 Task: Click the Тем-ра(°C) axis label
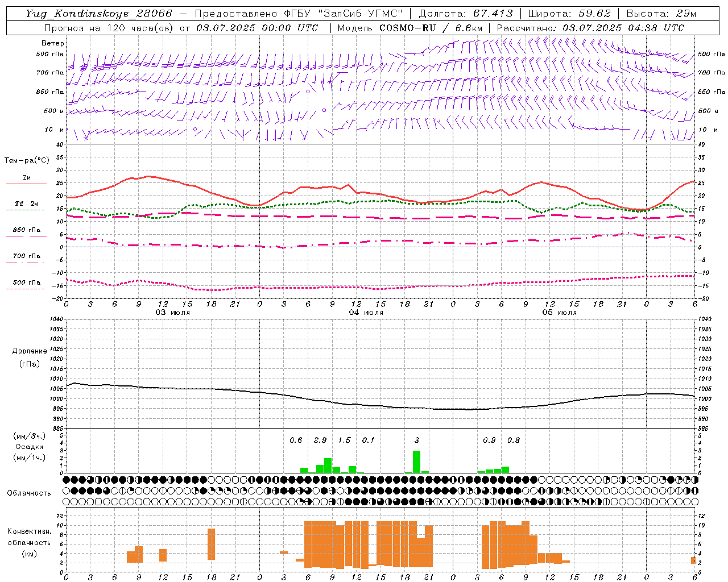(x=27, y=161)
